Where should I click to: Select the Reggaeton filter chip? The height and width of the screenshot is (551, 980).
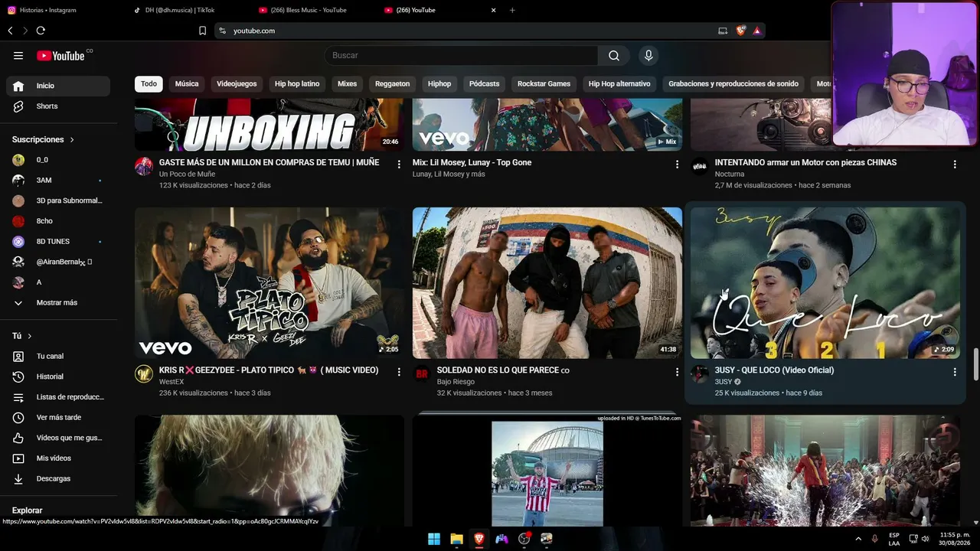coord(393,84)
